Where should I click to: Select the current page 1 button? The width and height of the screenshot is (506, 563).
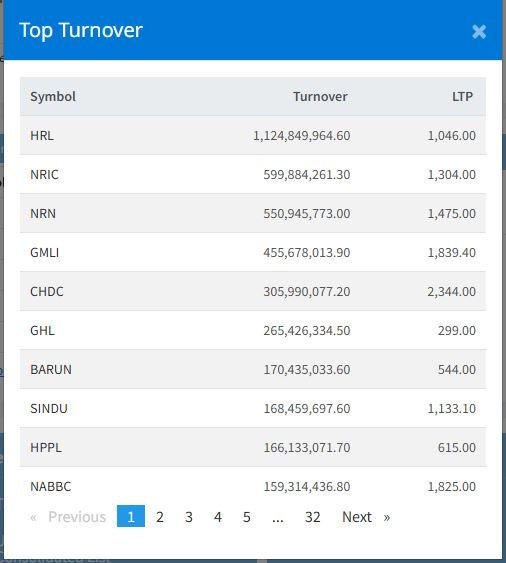(x=131, y=517)
